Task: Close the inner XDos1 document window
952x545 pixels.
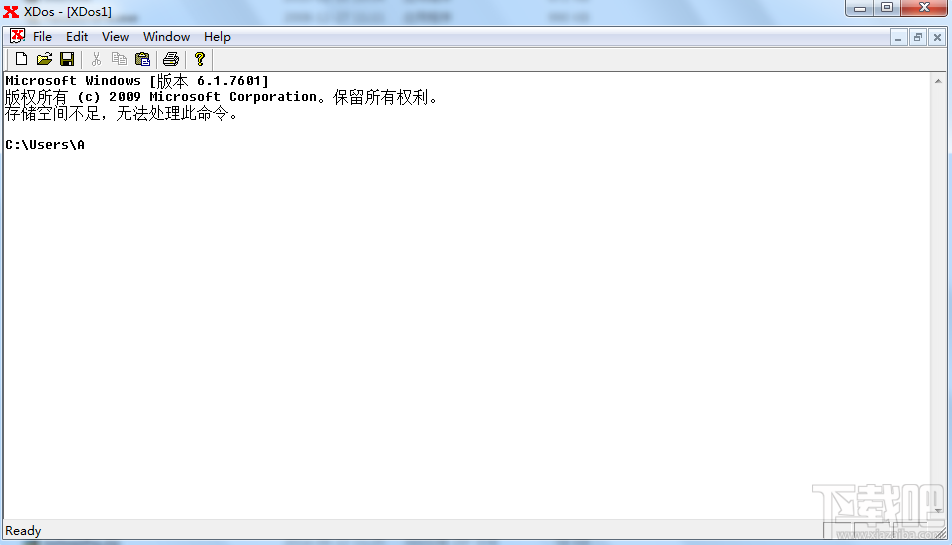Action: [x=937, y=38]
